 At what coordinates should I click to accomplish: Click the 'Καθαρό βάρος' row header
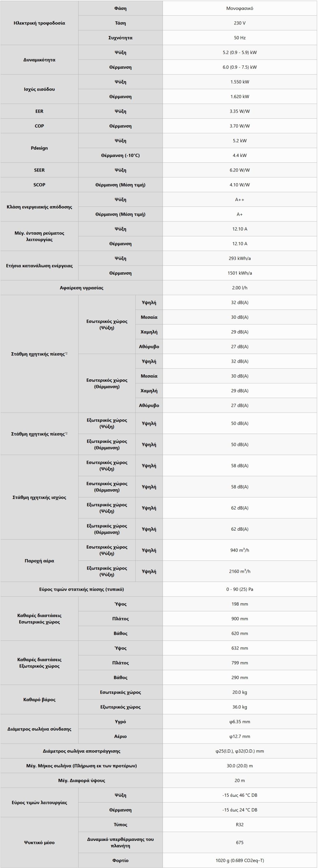pyautogui.click(x=39, y=699)
